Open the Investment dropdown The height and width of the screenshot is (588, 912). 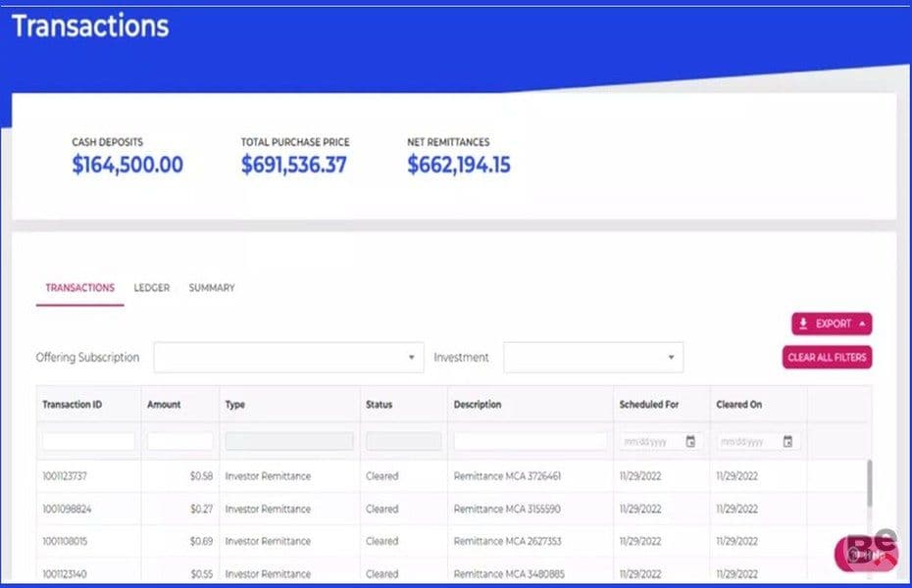point(593,358)
